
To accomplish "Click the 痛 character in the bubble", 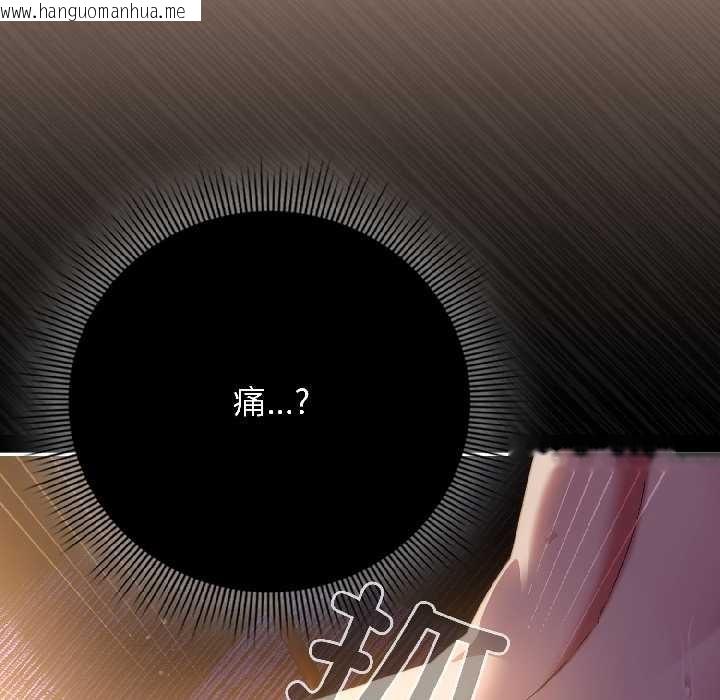I will pos(247,404).
